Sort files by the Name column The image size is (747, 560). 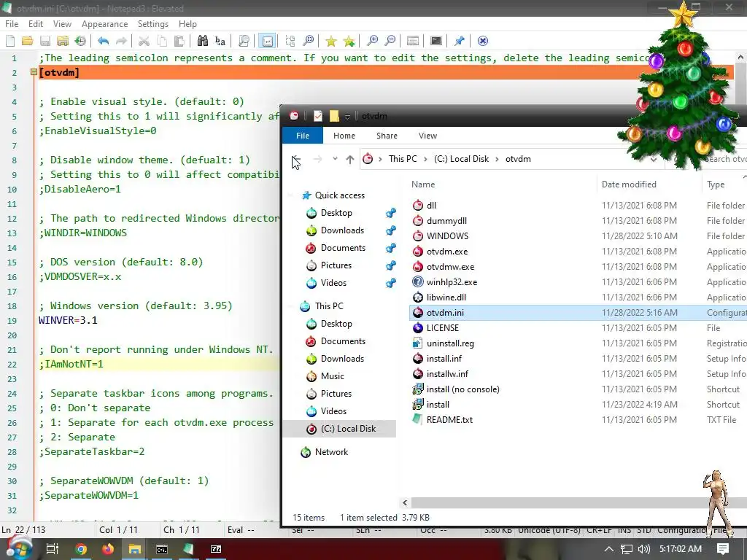click(423, 184)
